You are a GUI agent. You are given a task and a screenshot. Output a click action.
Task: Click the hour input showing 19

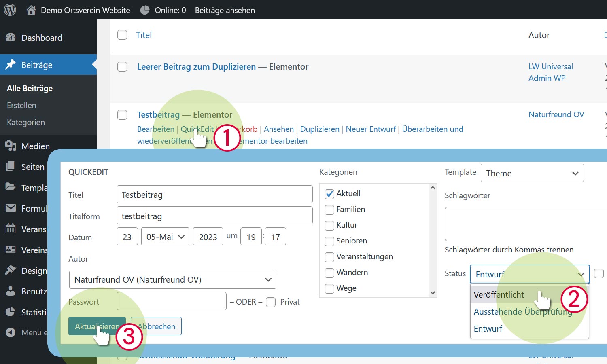pyautogui.click(x=251, y=237)
